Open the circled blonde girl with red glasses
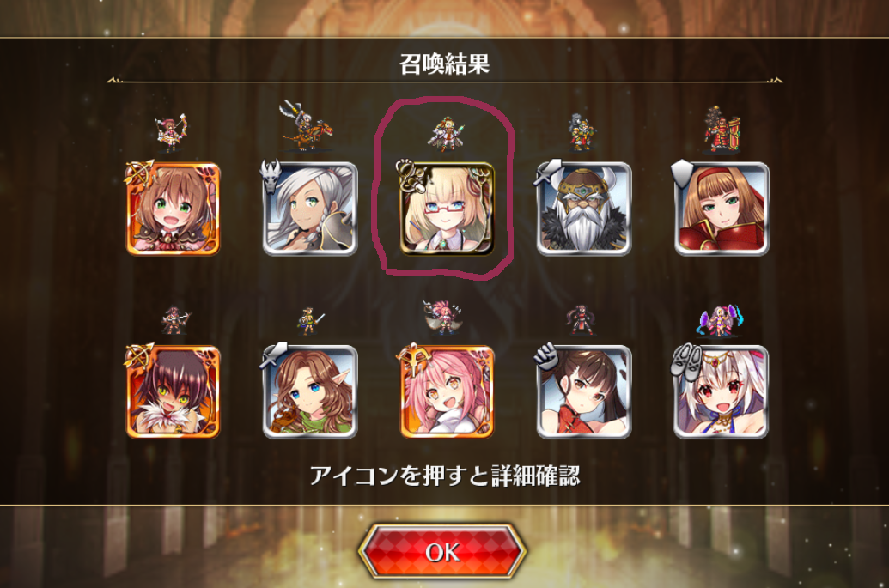 coord(448,209)
